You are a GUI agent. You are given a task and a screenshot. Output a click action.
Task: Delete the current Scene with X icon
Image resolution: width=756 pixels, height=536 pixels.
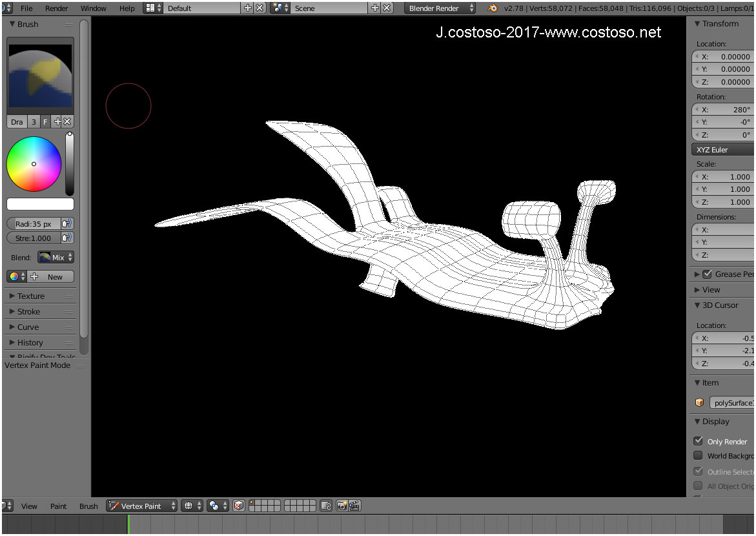tap(387, 8)
